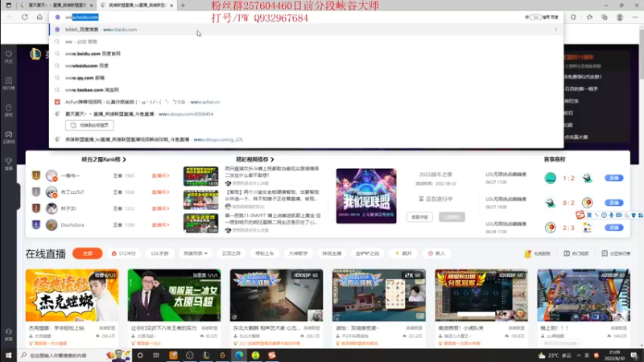Choose the www.qq.com suggestion
644x362 pixels.
point(306,77)
